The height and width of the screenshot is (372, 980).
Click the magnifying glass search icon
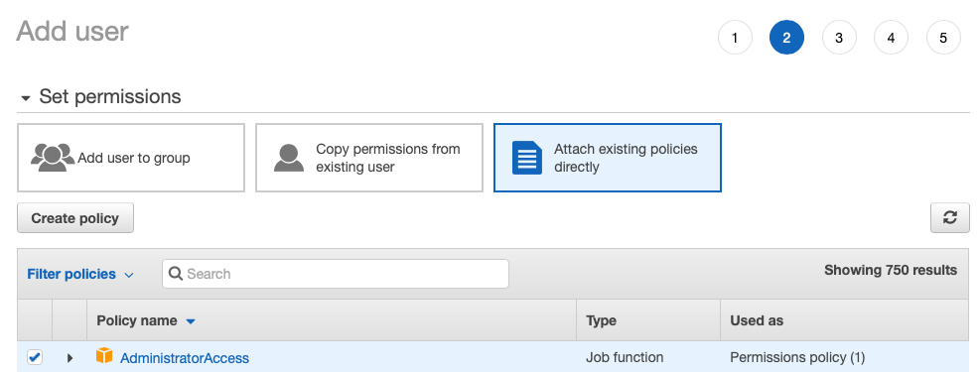[177, 274]
